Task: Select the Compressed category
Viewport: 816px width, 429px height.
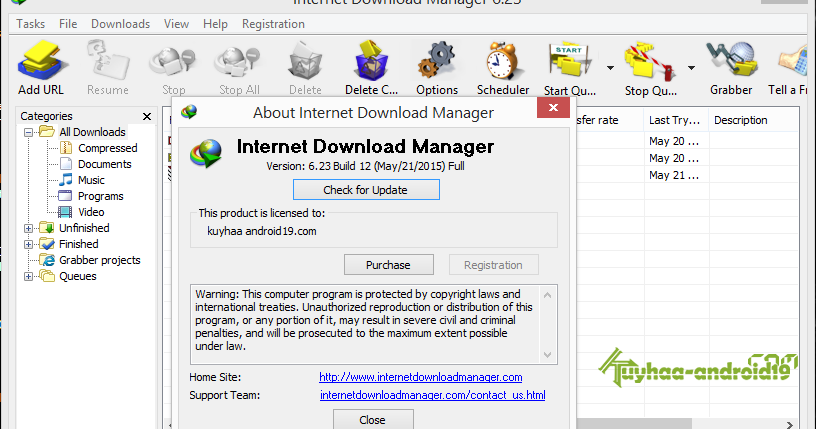Action: (107, 148)
